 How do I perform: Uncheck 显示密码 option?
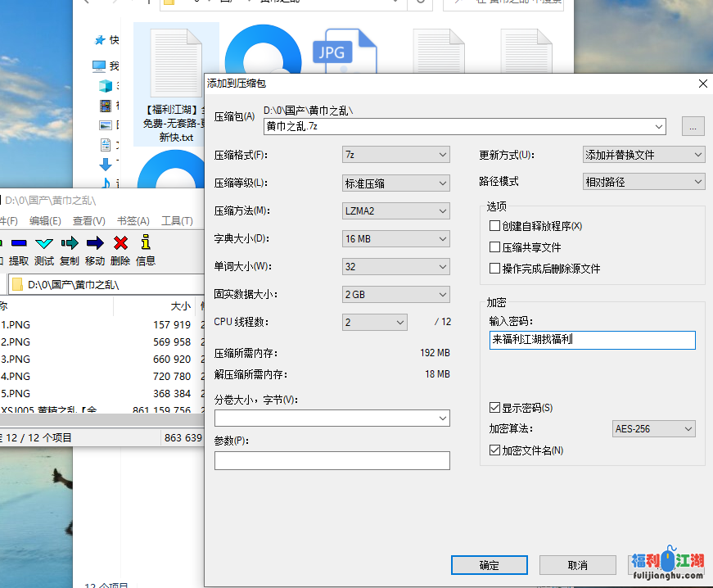point(494,406)
